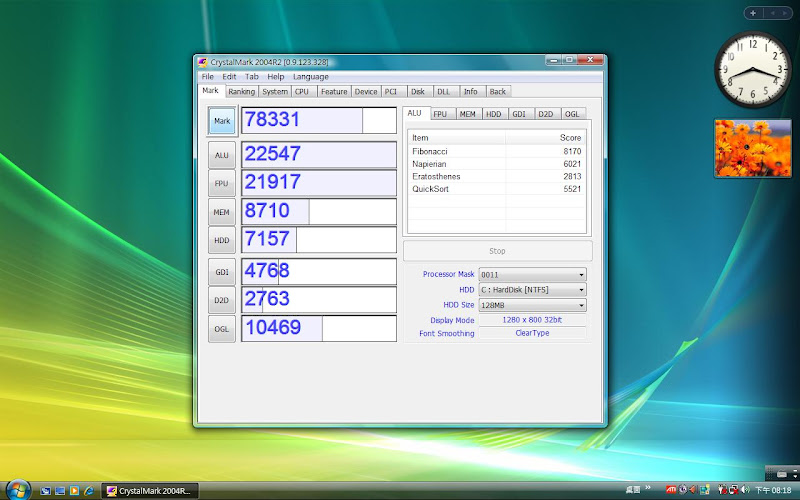This screenshot has width=800, height=500.
Task: Open the HDD Size dropdown
Action: click(532, 305)
